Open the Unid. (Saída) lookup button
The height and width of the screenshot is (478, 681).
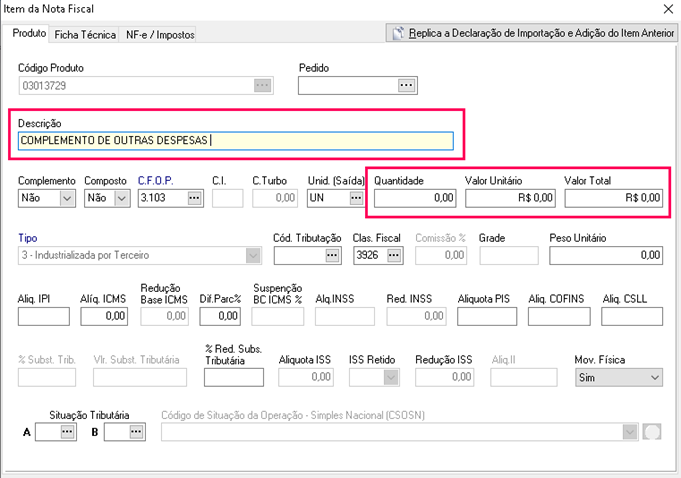click(355, 198)
